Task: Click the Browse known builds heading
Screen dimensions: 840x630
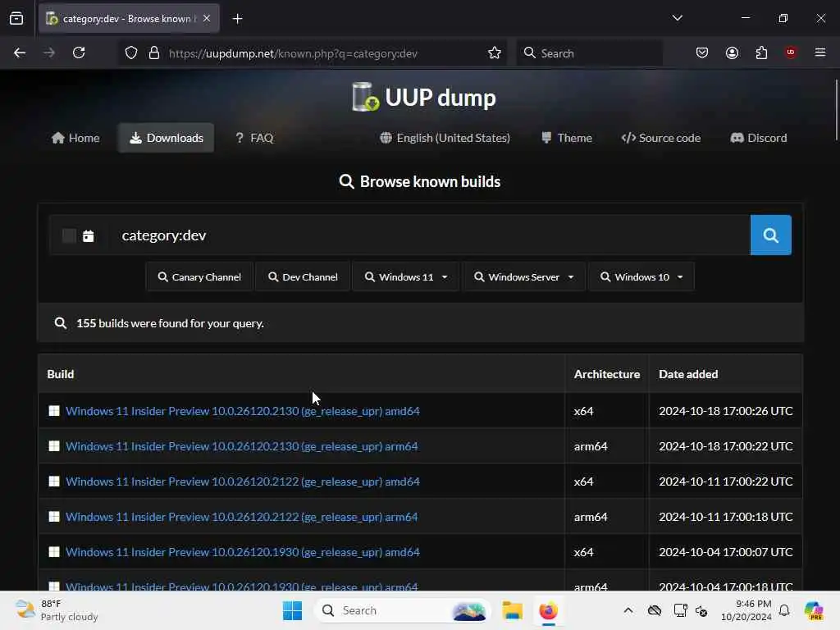Action: click(x=420, y=181)
